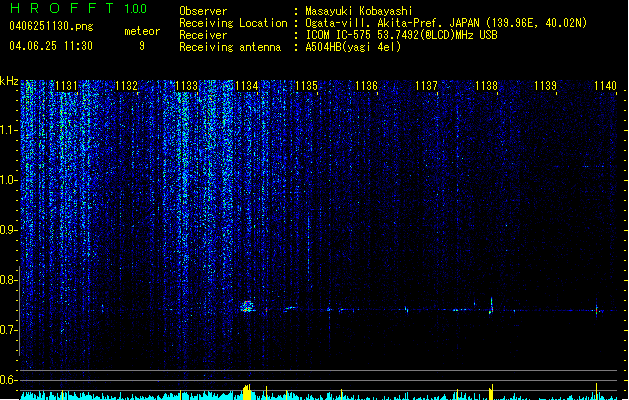
Task: Click the Receiver label
Action: coord(203,35)
